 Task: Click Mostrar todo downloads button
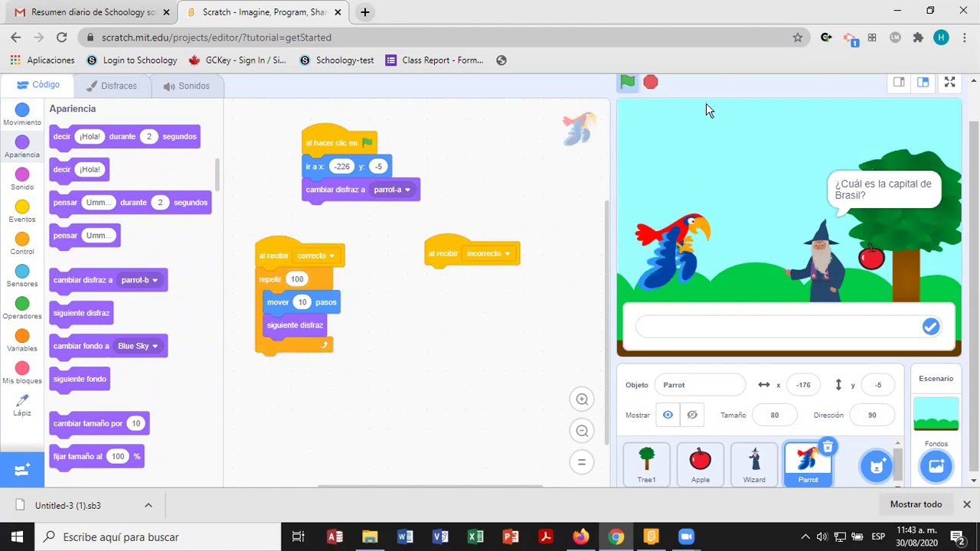[916, 504]
